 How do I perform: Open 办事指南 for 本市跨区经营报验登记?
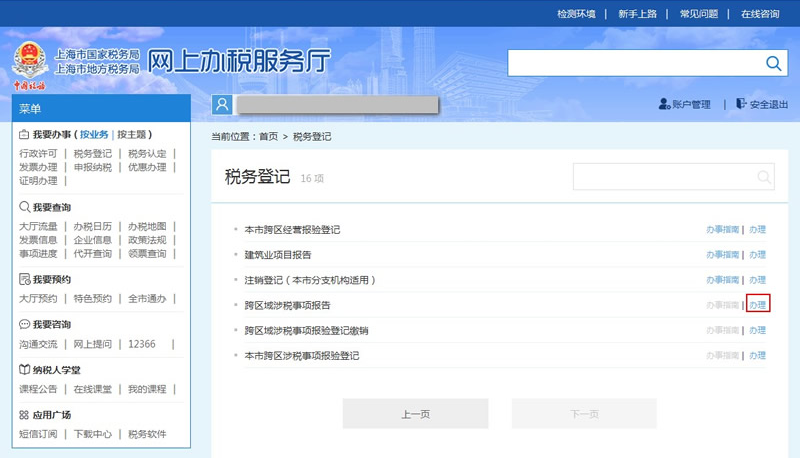click(x=722, y=229)
